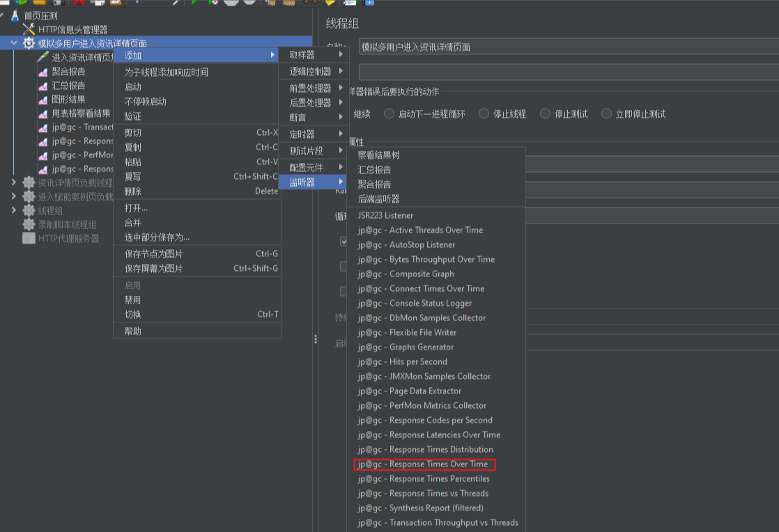This screenshot has width=779, height=532.
Task: Select the 启动下一进程循环 radio button
Action: [x=389, y=114]
